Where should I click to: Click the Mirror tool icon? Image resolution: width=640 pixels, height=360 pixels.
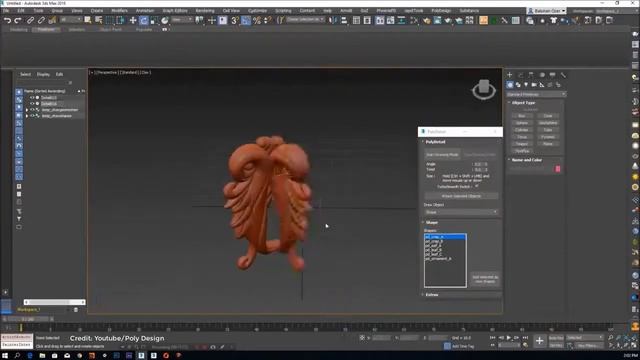pyautogui.click(x=333, y=20)
